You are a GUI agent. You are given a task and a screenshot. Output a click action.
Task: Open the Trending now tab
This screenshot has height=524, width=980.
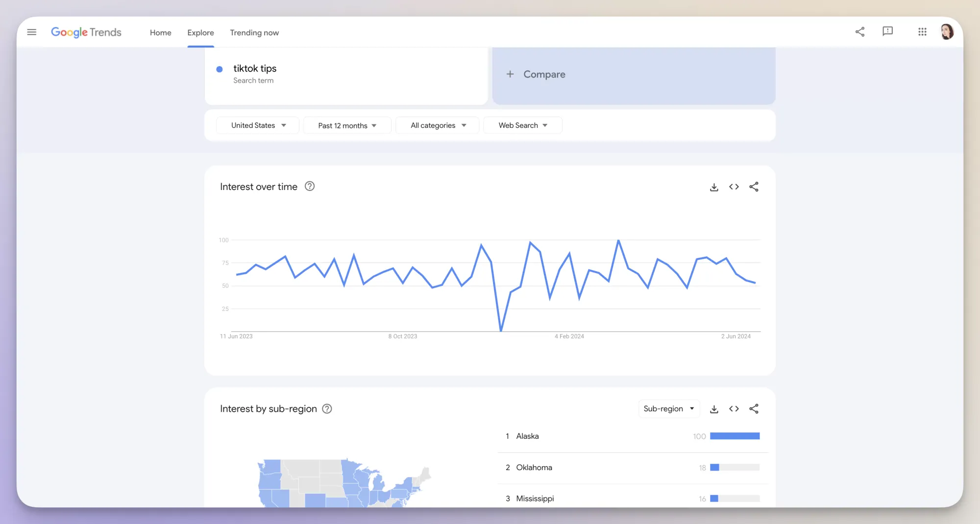254,32
